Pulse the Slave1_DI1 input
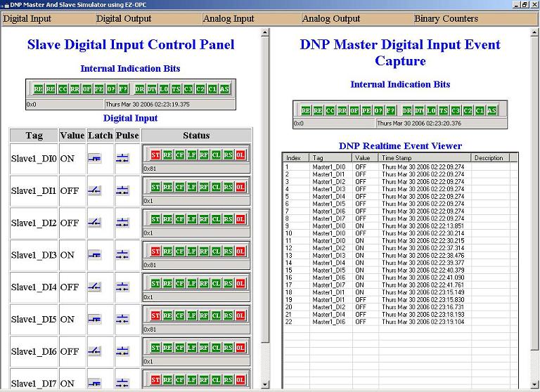Screen dimensions: 540x392 (122, 190)
